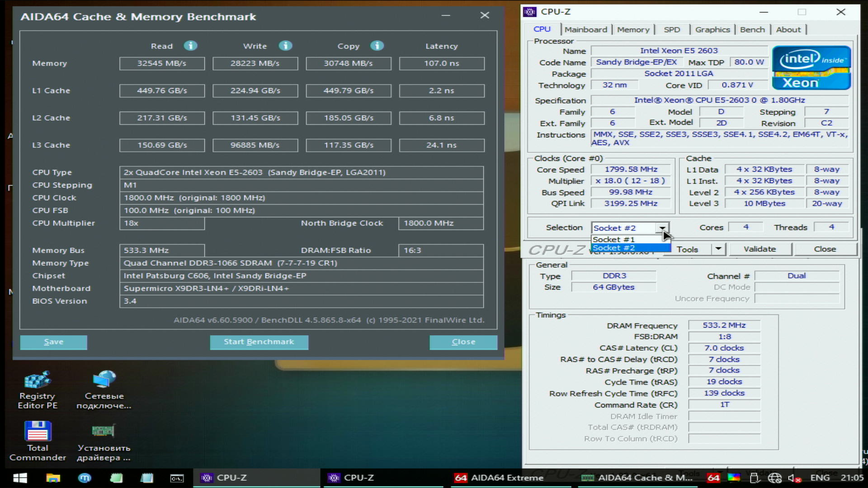This screenshot has height=488, width=868.
Task: Click the Windows Start button
Action: coord(20,478)
